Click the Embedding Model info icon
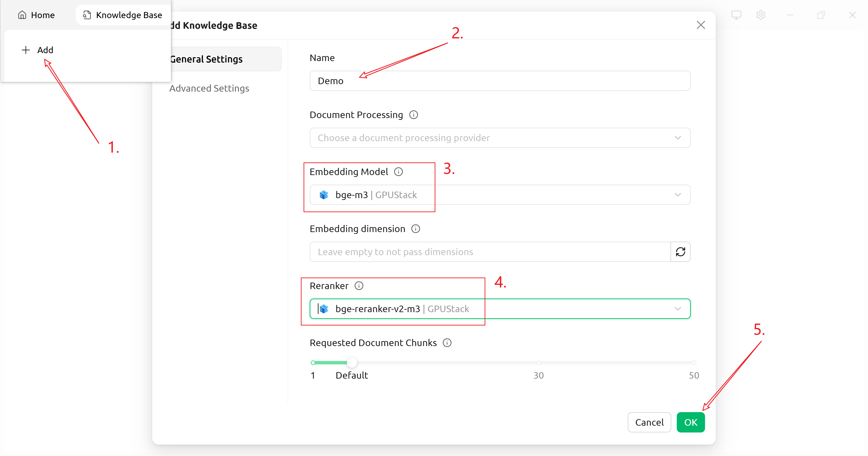The image size is (868, 456). [x=398, y=172]
